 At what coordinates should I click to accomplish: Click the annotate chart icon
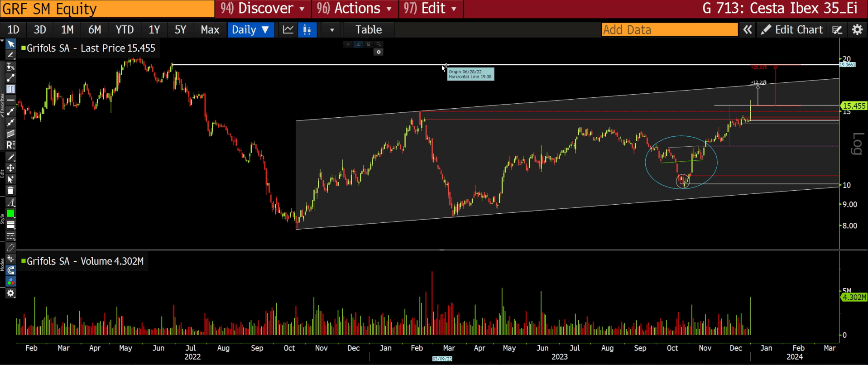(x=837, y=30)
